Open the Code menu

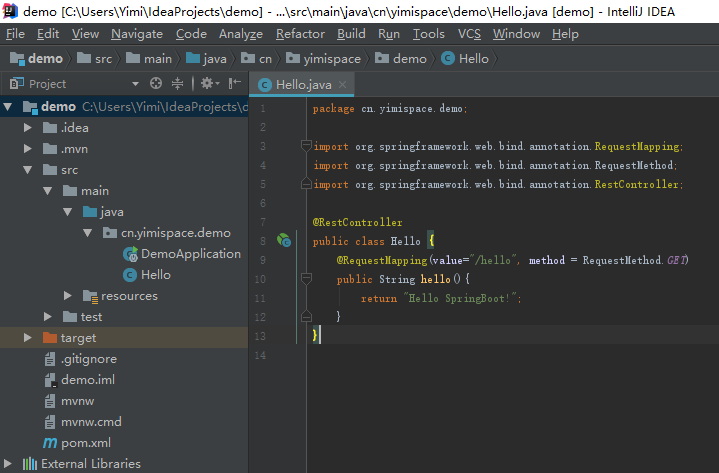191,34
